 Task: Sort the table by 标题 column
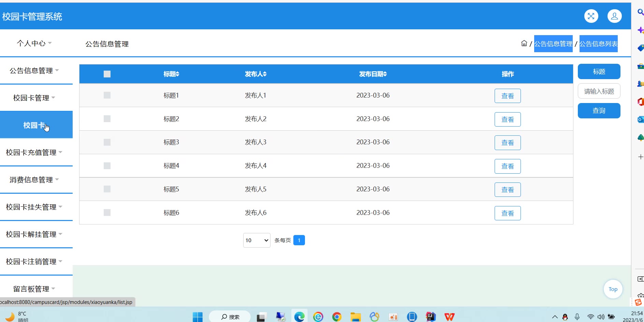(171, 74)
